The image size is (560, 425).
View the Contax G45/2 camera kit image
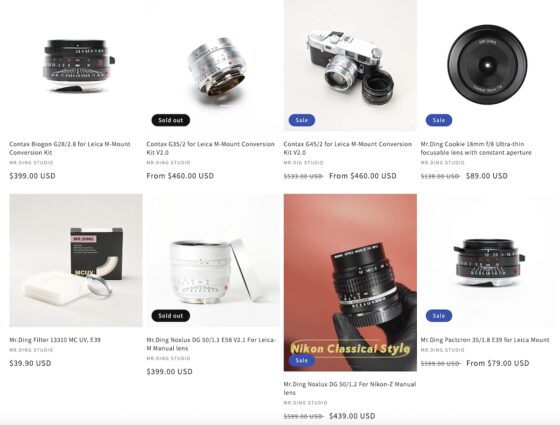350,65
